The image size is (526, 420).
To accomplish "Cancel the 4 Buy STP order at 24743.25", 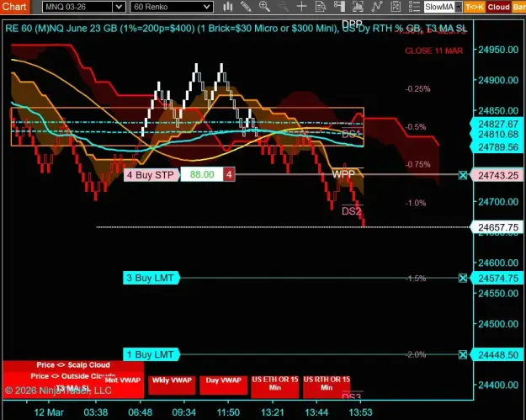I will [x=463, y=175].
